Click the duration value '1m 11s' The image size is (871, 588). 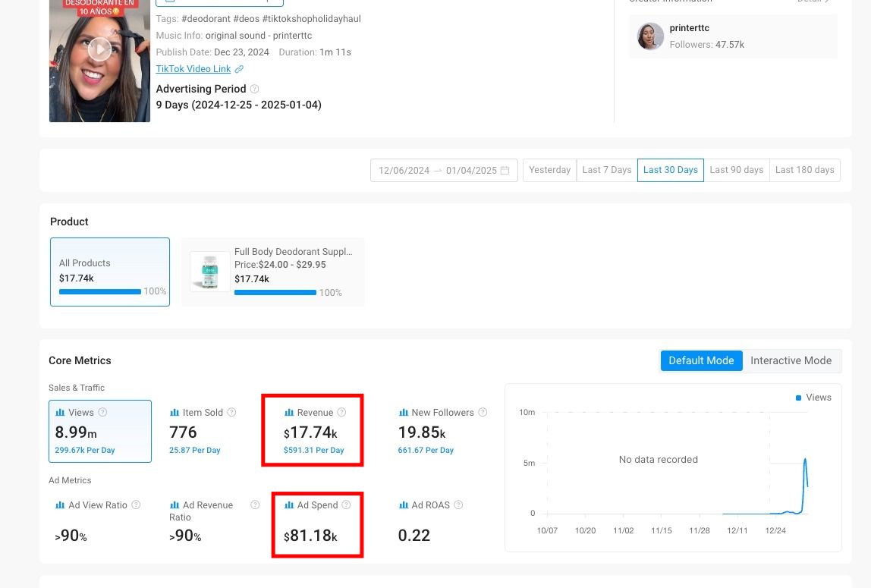pos(335,52)
